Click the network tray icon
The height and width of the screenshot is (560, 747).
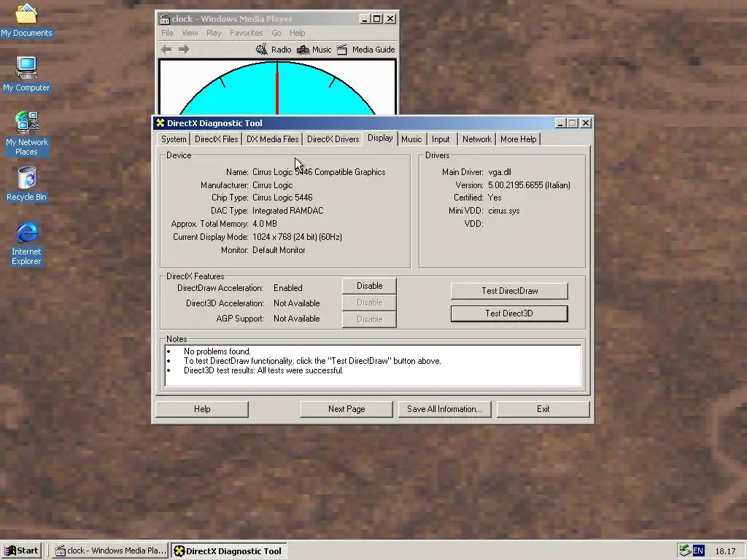pyautogui.click(x=685, y=551)
